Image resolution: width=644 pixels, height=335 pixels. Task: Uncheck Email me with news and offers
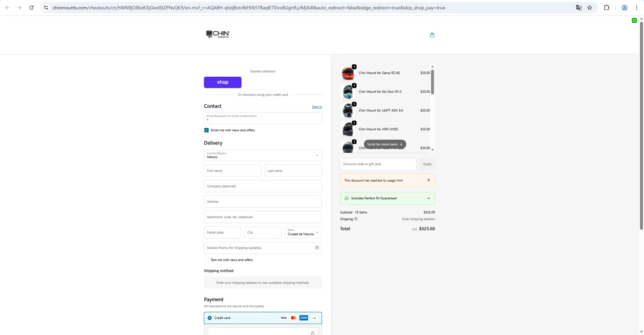coord(207,130)
